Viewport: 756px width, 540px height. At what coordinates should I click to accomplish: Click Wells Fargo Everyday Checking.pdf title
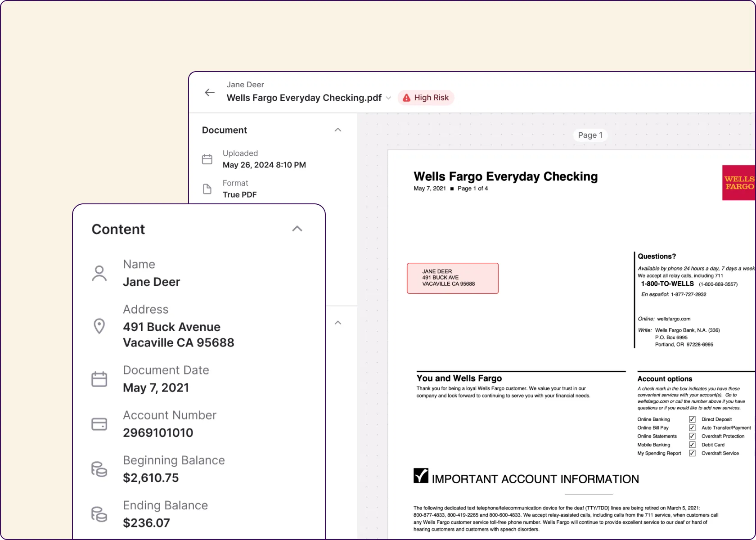point(304,98)
